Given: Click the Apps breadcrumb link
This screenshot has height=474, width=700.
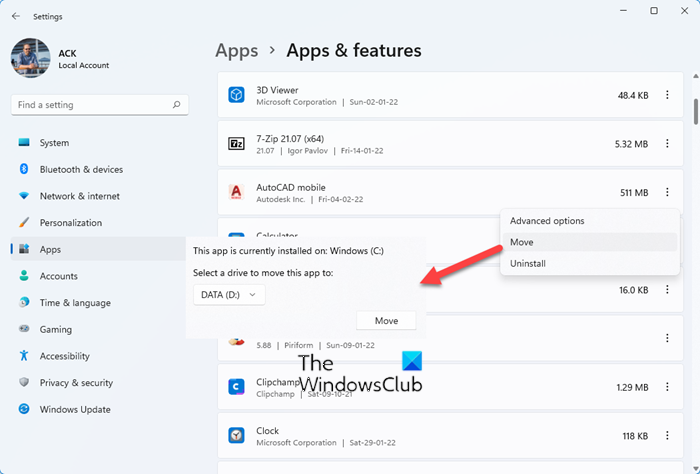Looking at the screenshot, I should coord(237,50).
